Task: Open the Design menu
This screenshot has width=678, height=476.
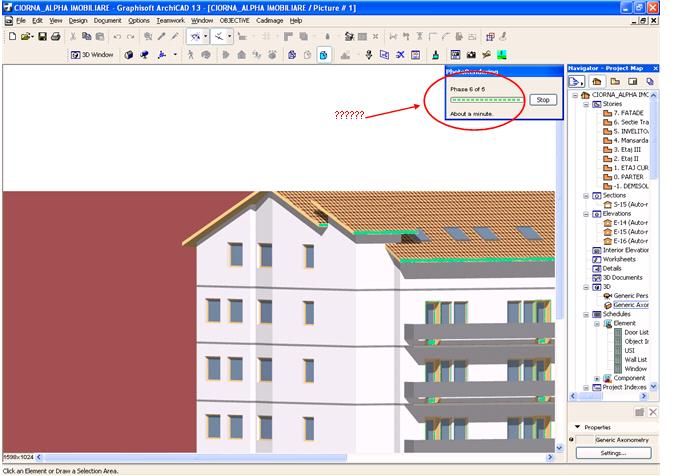Action: [78, 20]
